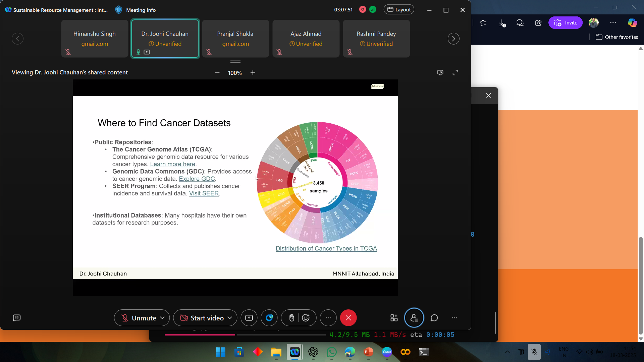Open the Visit SEER link
The height and width of the screenshot is (362, 644).
point(204,193)
